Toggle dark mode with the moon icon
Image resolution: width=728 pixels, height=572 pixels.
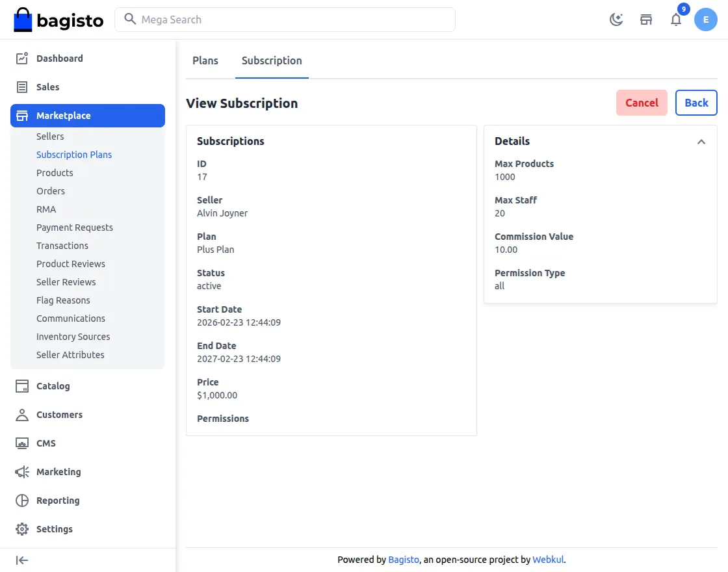click(616, 19)
